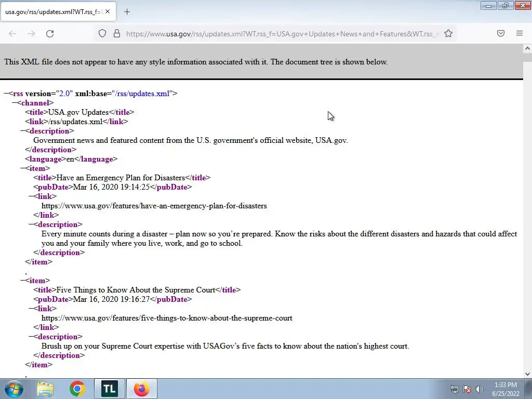This screenshot has width=532, height=399.
Task: Collapse the Supreme Court item element
Action: point(23,281)
